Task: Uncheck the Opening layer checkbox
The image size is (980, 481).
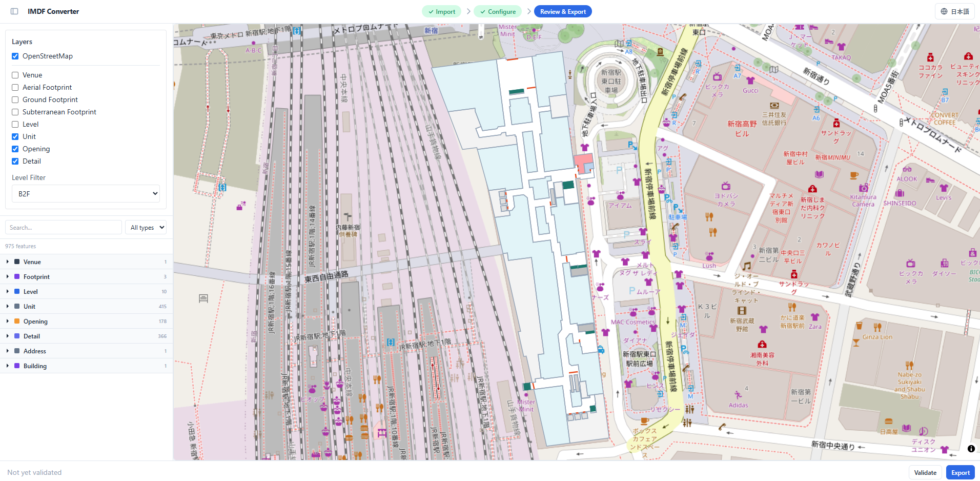Action: 15,149
